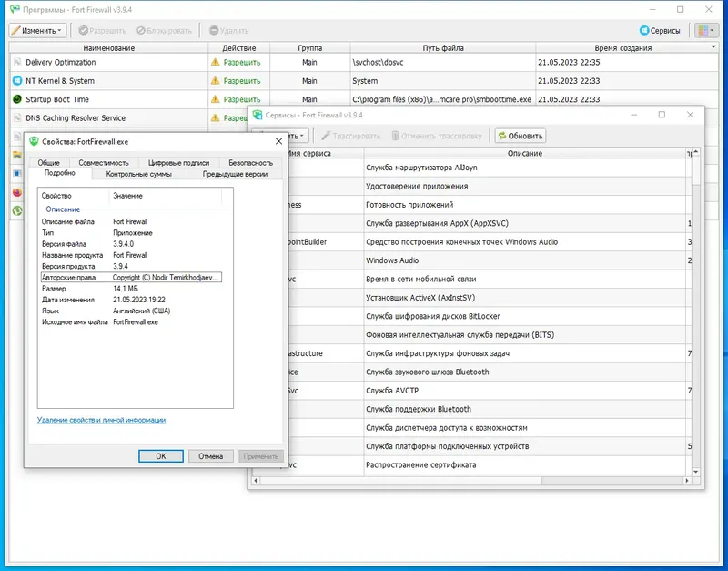
Task: Click the Сервисы window title icon
Action: click(258, 115)
